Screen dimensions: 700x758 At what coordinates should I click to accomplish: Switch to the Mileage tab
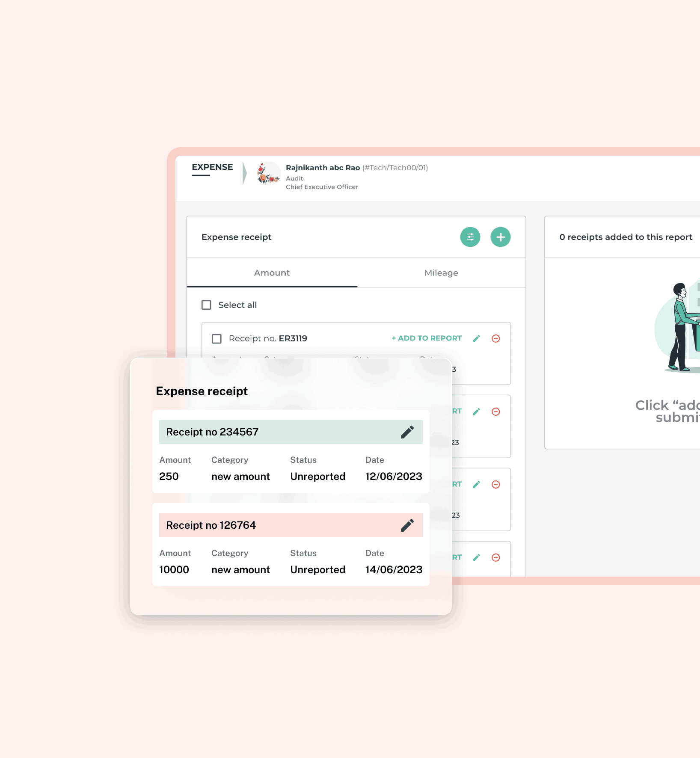click(x=441, y=273)
